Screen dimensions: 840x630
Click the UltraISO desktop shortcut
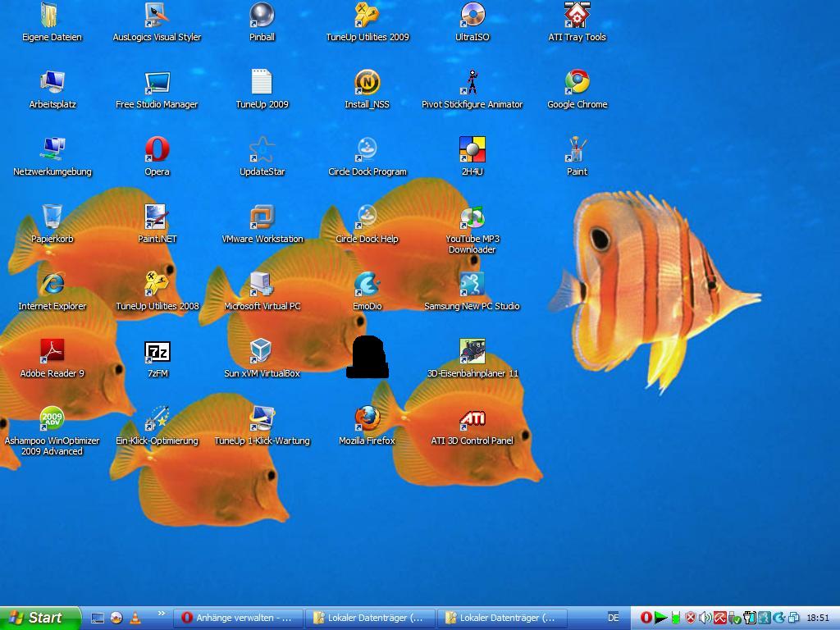point(472,15)
